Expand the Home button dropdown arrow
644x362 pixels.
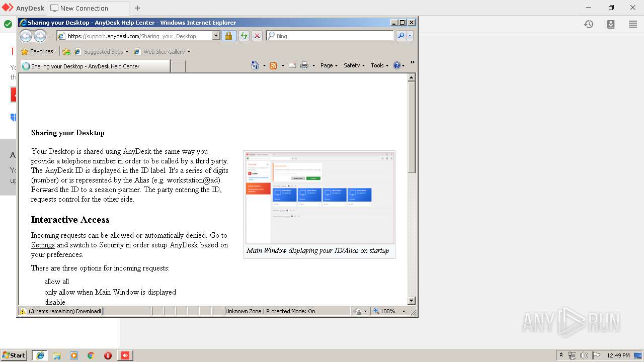point(264,65)
